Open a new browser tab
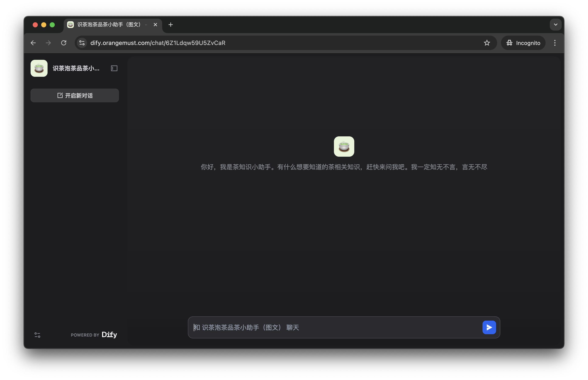 coord(171,24)
